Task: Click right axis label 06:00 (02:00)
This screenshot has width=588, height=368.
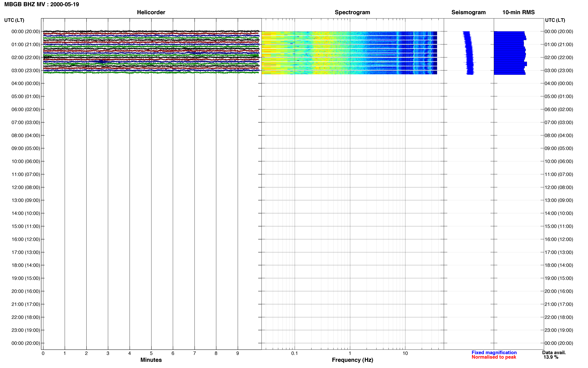Action: point(559,109)
